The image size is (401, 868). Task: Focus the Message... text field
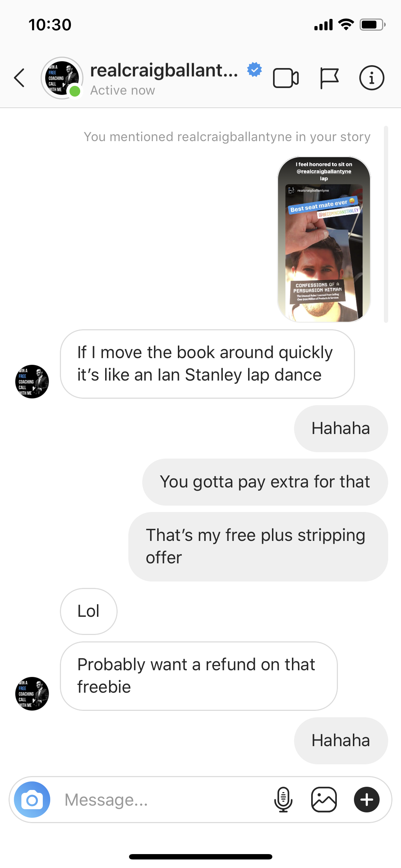164,800
